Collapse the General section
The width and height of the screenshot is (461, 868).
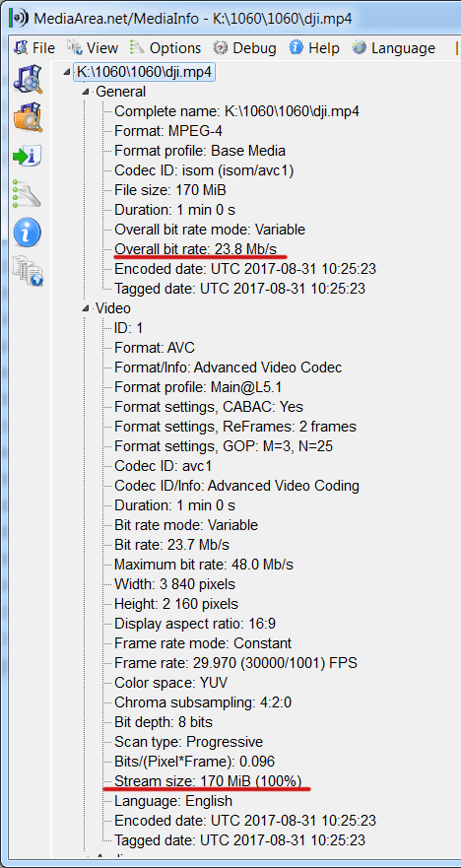[87, 92]
